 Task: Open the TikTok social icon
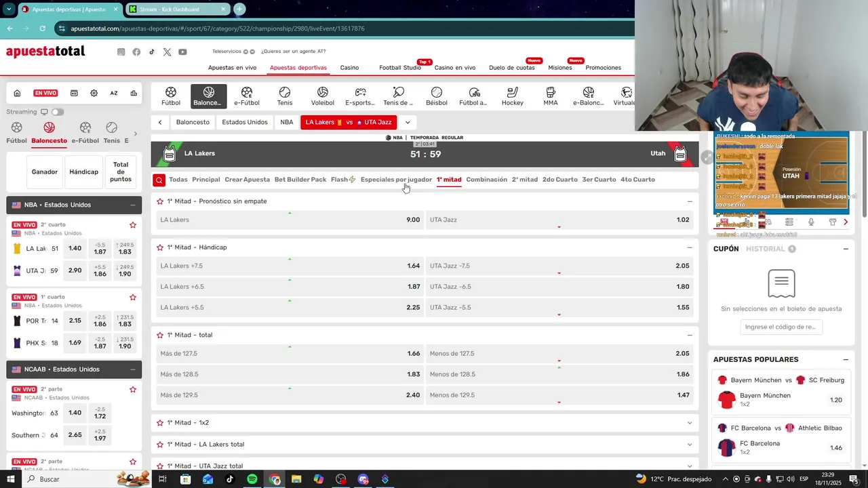[152, 52]
